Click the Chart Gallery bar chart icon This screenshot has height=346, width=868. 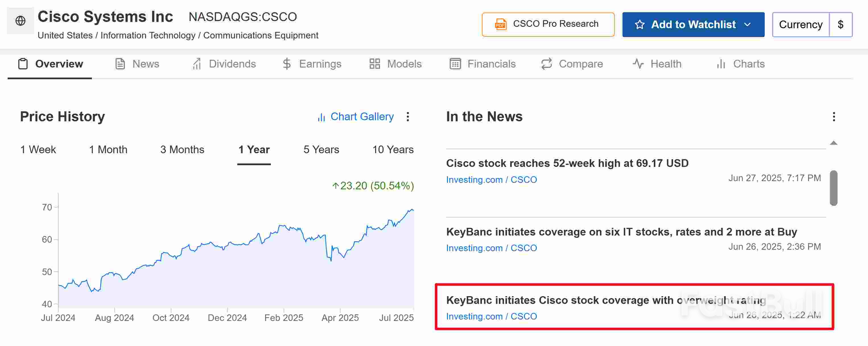coord(321,117)
